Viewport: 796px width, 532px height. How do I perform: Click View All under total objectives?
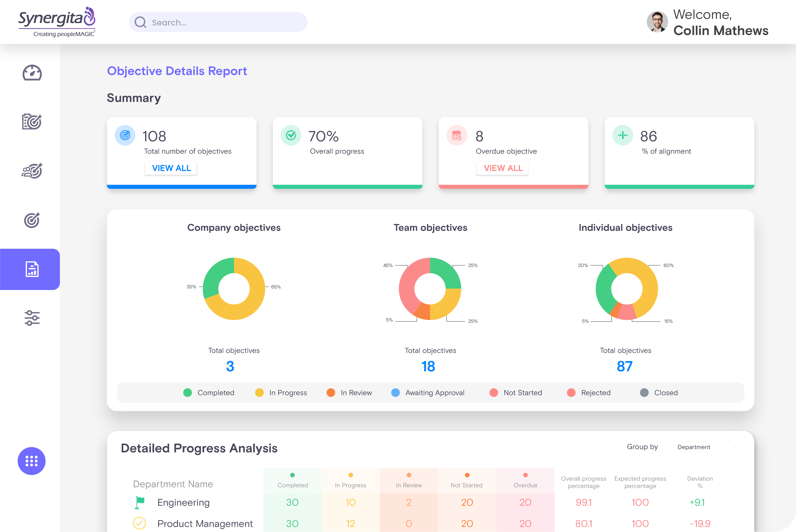pyautogui.click(x=171, y=168)
